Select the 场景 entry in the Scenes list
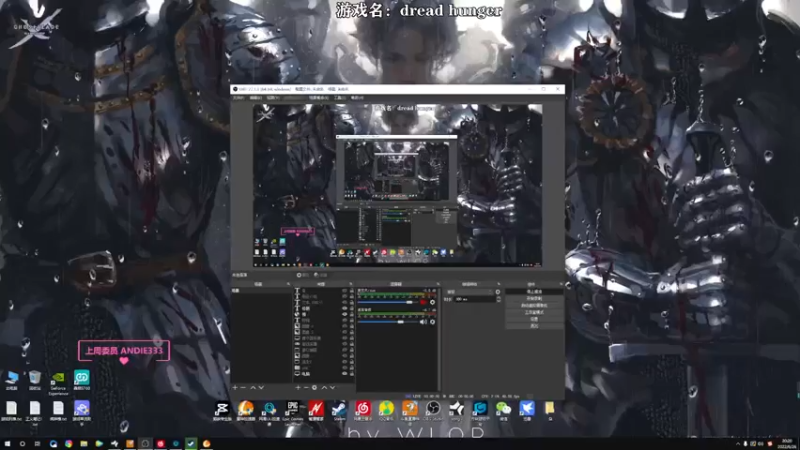Viewport: 800px width, 450px height. click(x=262, y=291)
